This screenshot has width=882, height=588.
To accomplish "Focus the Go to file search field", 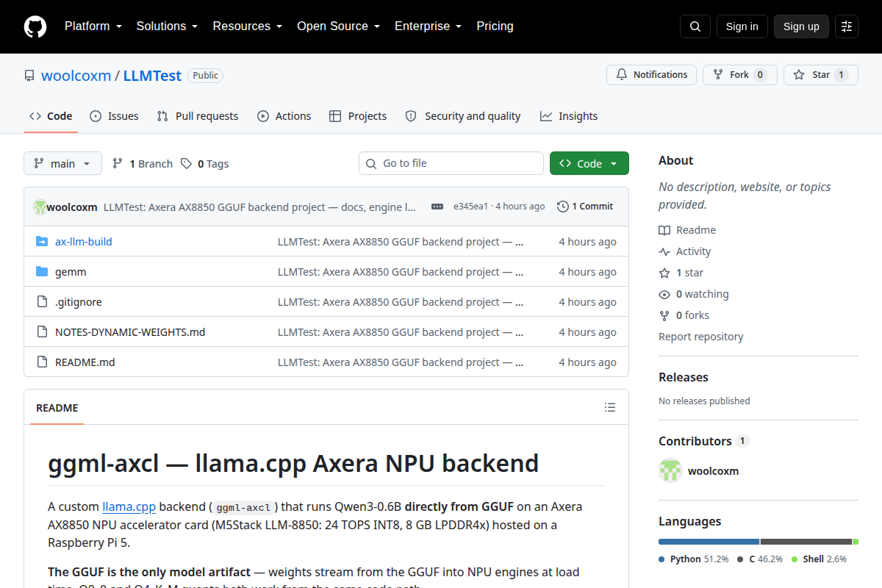I will 451,163.
